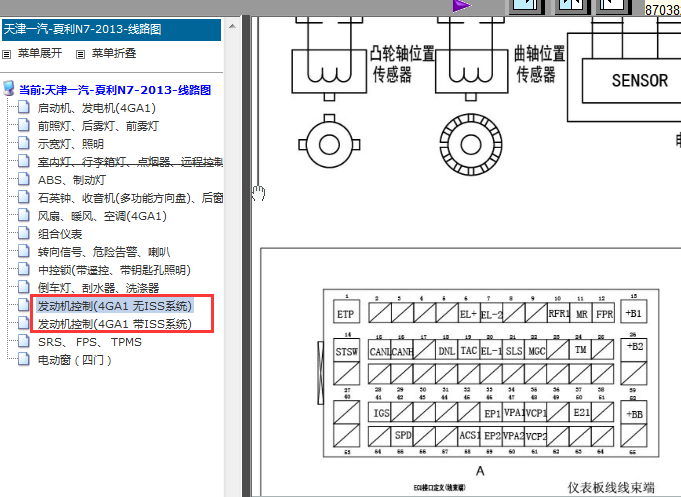The image size is (681, 497).
Task: Click the 菜单折叠 collapse-menu icon
Action: coord(80,54)
